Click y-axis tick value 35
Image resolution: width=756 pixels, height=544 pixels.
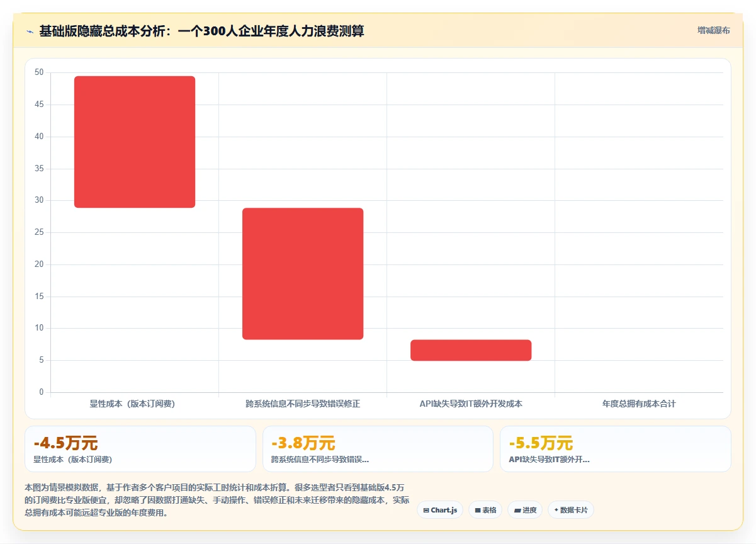pyautogui.click(x=39, y=169)
